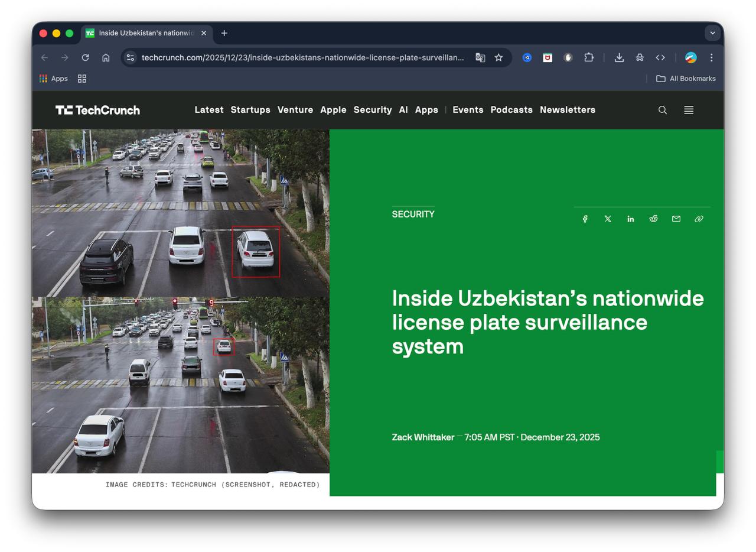Email the article using the envelope icon
This screenshot has width=756, height=552.
[676, 219]
